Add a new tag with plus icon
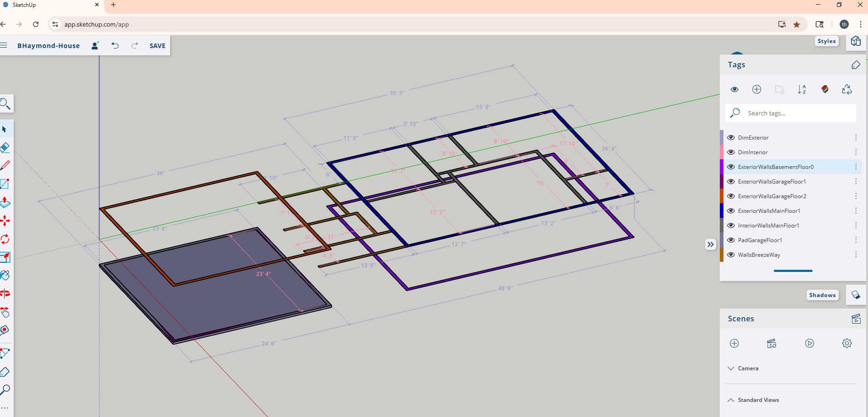Screen dimensions: 868x417 coord(757,89)
